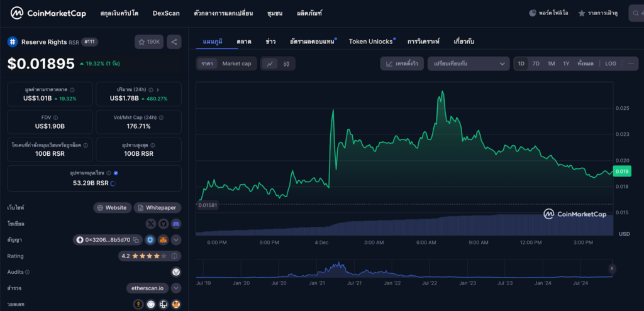Add to watchlist with 190K star button
The image size is (644, 311).
click(149, 42)
